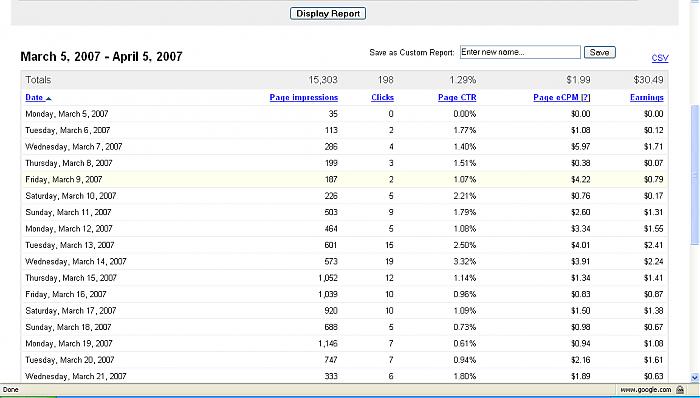Click www.google.com in status bar

[646, 390]
